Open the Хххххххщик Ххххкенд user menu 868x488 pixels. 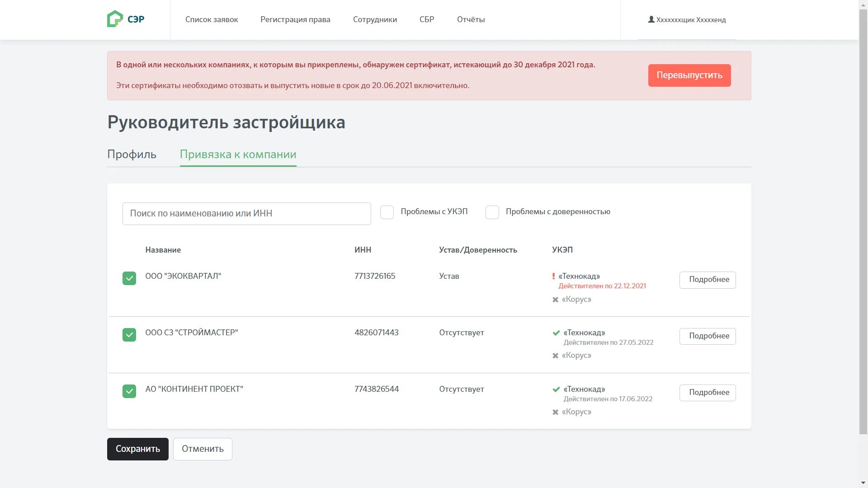[687, 19]
